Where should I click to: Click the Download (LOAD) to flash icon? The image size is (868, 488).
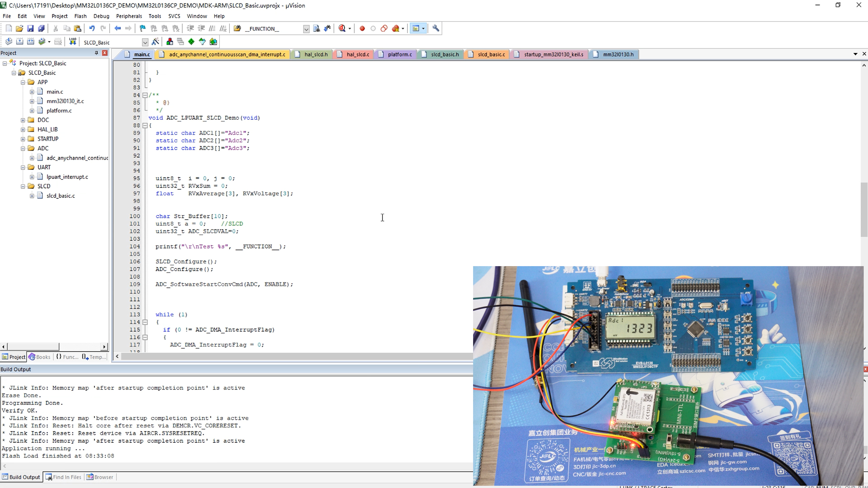click(72, 41)
